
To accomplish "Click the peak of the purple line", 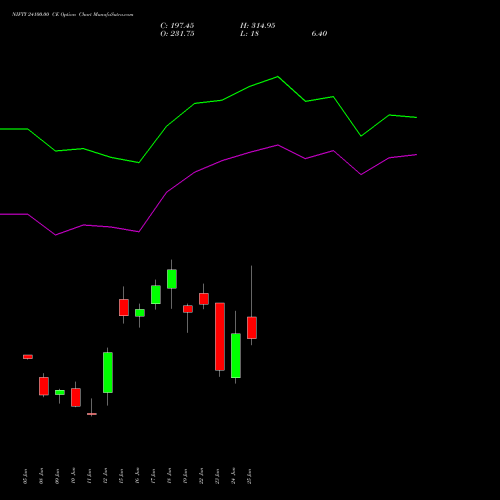I will (x=278, y=145).
